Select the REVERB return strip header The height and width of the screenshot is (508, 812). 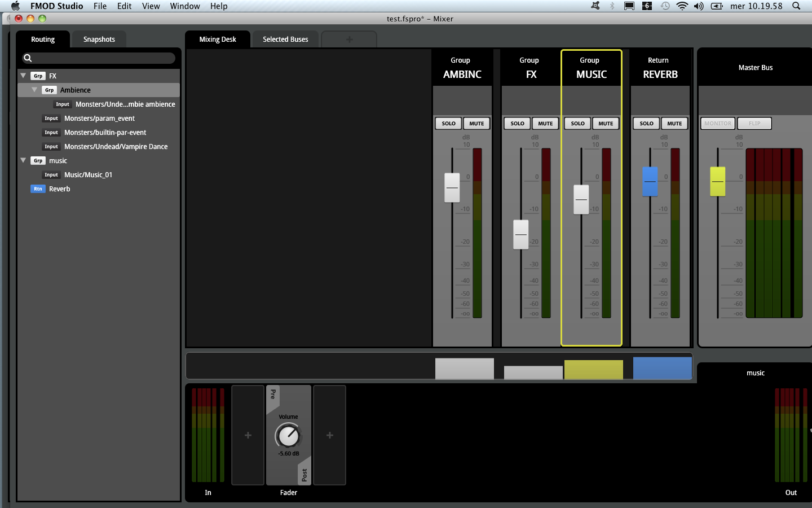click(x=660, y=68)
